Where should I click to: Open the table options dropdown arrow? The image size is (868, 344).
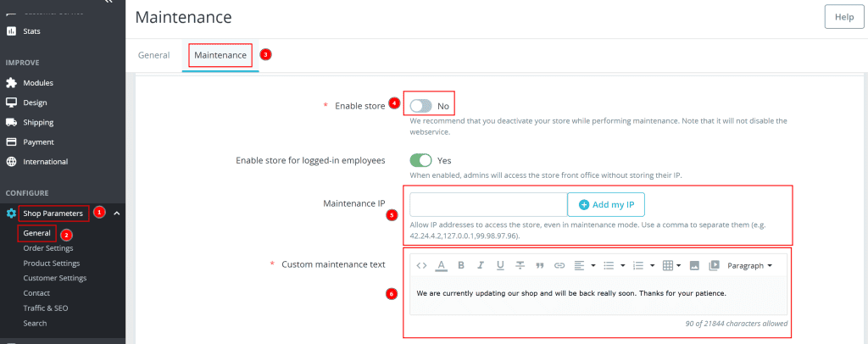[679, 265]
